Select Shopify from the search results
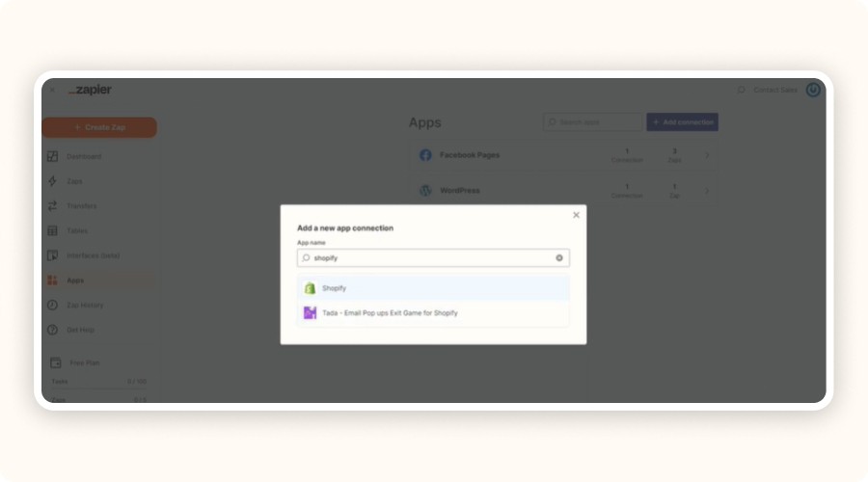868x482 pixels. (x=433, y=288)
